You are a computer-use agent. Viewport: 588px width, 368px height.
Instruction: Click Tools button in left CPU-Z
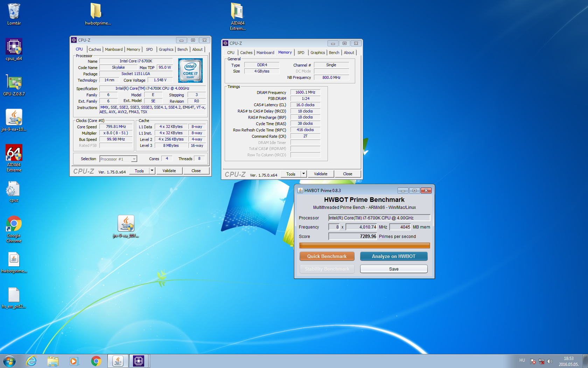coord(139,171)
